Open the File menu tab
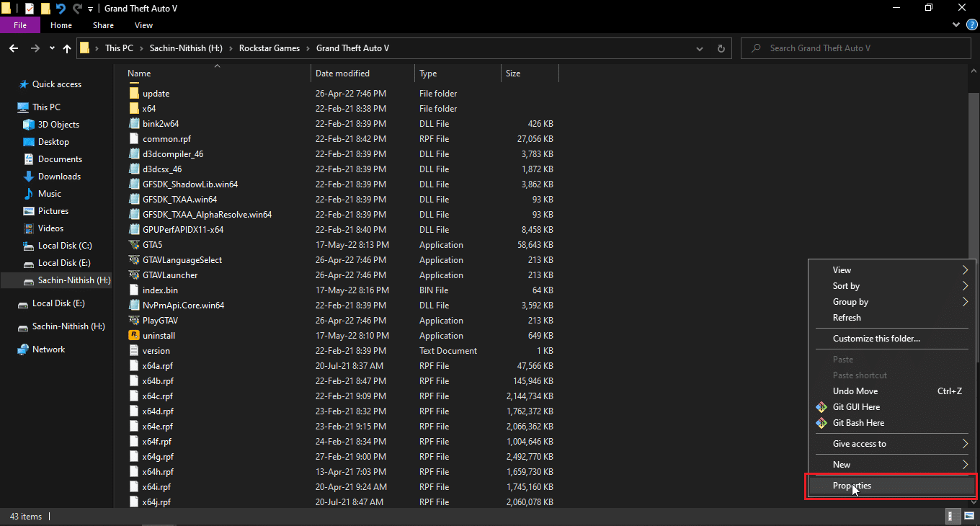 pyautogui.click(x=20, y=25)
